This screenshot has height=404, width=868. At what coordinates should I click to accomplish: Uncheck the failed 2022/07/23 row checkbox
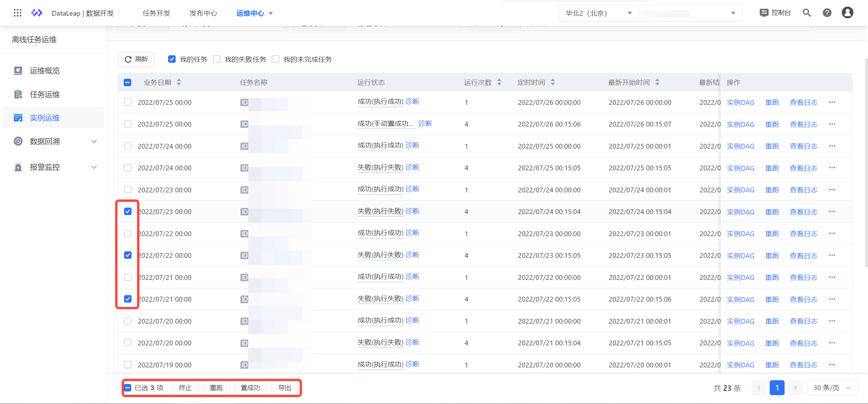pyautogui.click(x=128, y=211)
